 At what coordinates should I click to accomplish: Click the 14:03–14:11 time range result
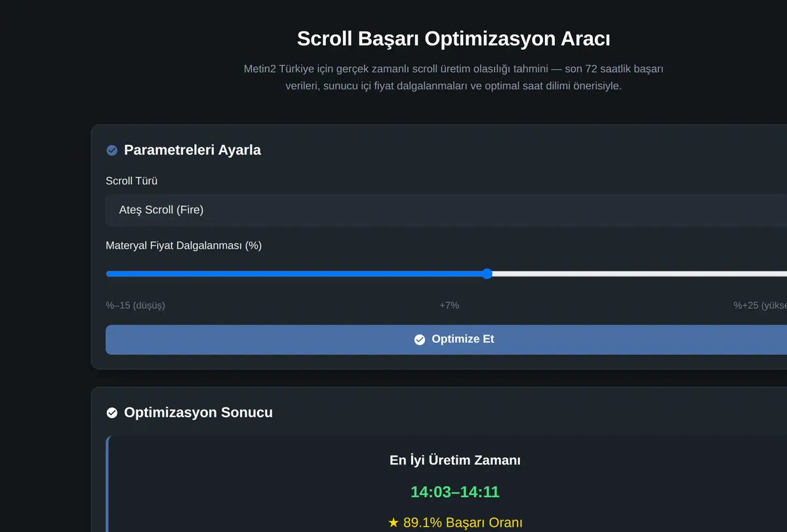pyautogui.click(x=455, y=492)
